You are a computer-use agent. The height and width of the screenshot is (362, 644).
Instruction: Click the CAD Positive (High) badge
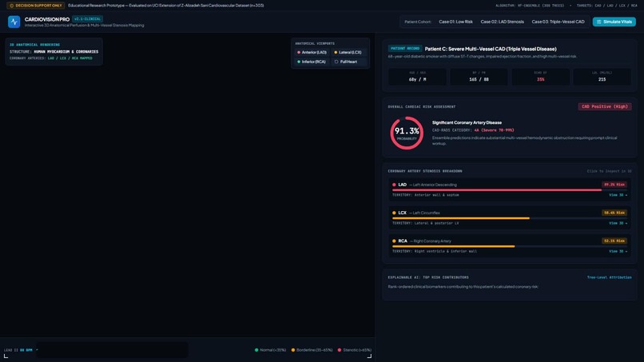pos(605,106)
